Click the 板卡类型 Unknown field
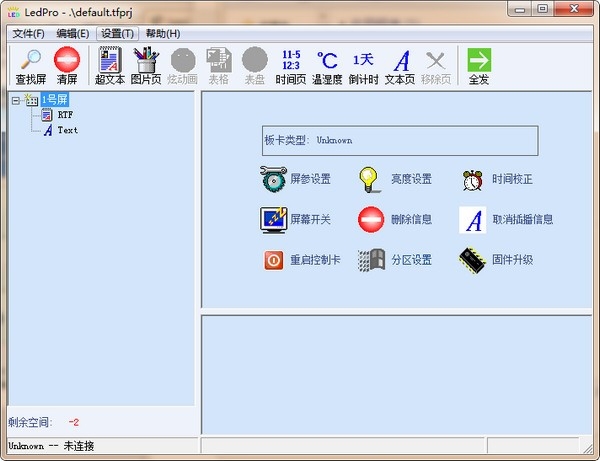The height and width of the screenshot is (461, 600). pyautogui.click(x=400, y=141)
